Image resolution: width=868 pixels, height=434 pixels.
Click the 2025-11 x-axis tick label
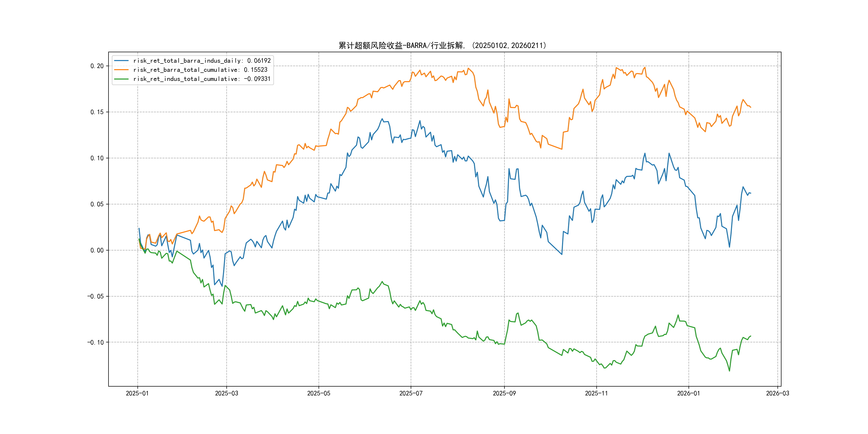(x=596, y=393)
